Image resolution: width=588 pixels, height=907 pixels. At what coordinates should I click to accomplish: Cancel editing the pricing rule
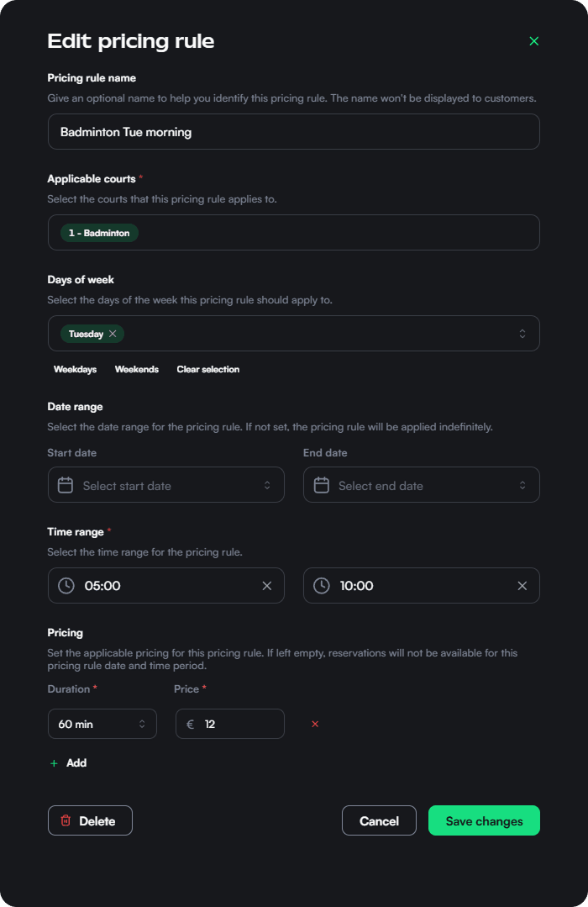point(379,820)
